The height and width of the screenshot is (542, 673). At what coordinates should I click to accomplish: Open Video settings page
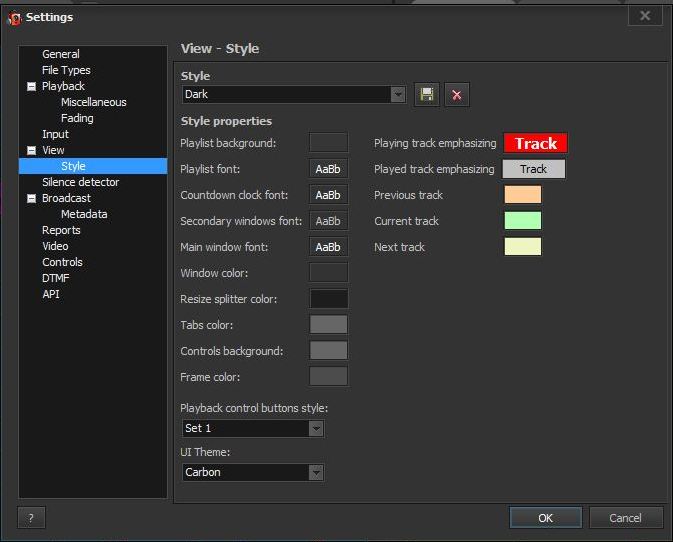[x=55, y=246]
